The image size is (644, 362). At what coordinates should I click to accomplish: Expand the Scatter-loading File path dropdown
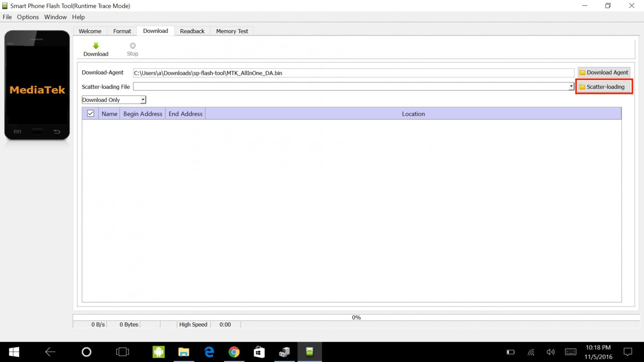[x=571, y=86]
